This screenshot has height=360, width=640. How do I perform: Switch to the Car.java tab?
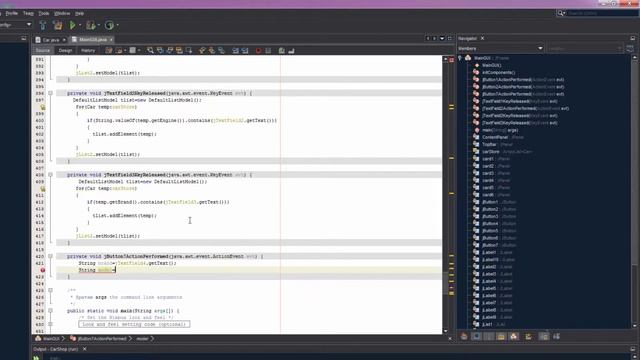point(51,40)
